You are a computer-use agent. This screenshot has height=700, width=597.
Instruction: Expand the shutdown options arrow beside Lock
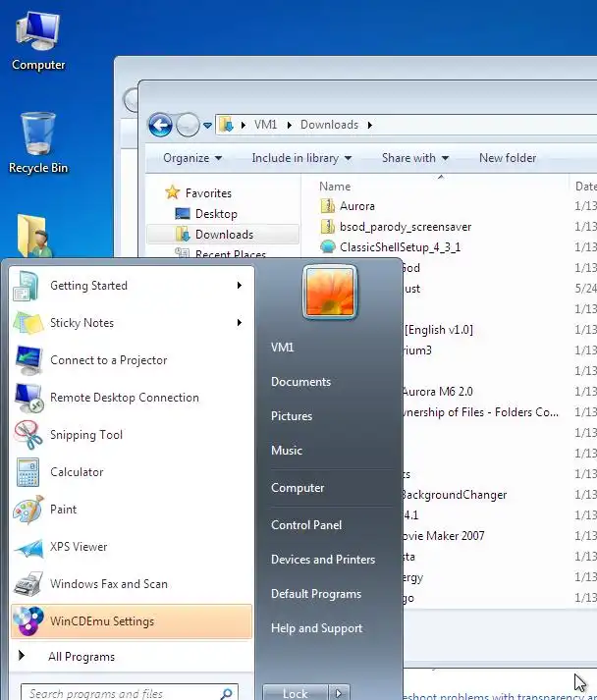click(339, 693)
